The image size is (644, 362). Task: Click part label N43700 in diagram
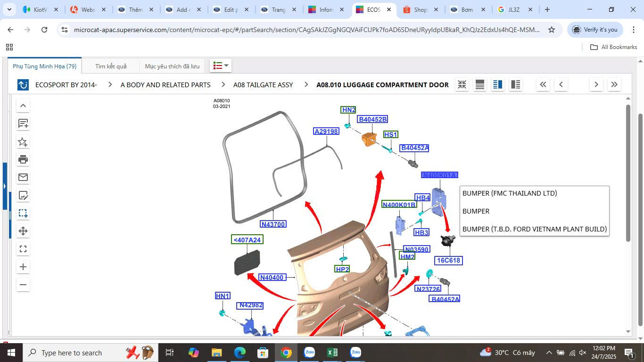coord(273,224)
